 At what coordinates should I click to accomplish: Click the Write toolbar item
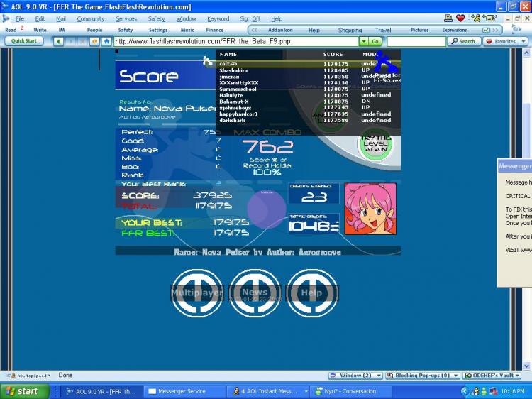(40, 30)
